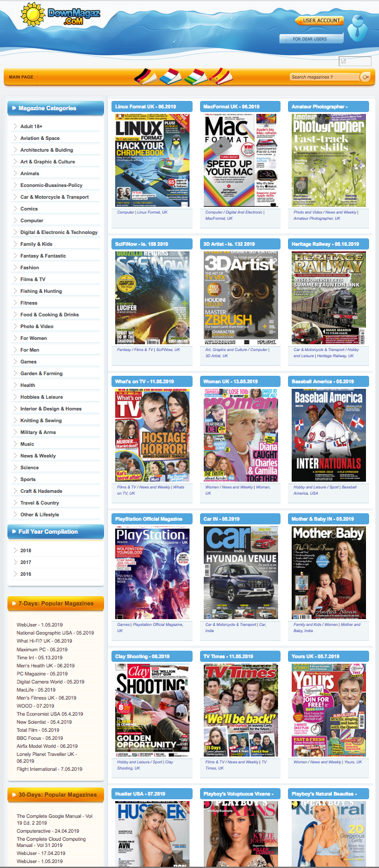Open Italian-language magazines flag book icon
Viewport: 379px width, 868px height.
coord(196,77)
